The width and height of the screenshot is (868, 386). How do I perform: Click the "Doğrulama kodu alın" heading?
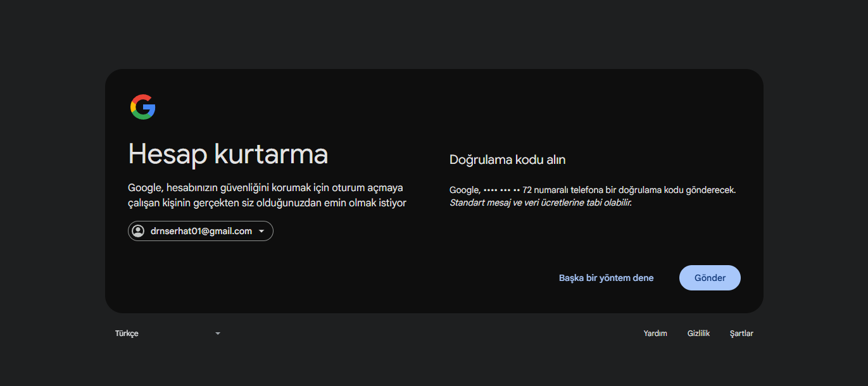[x=507, y=159]
